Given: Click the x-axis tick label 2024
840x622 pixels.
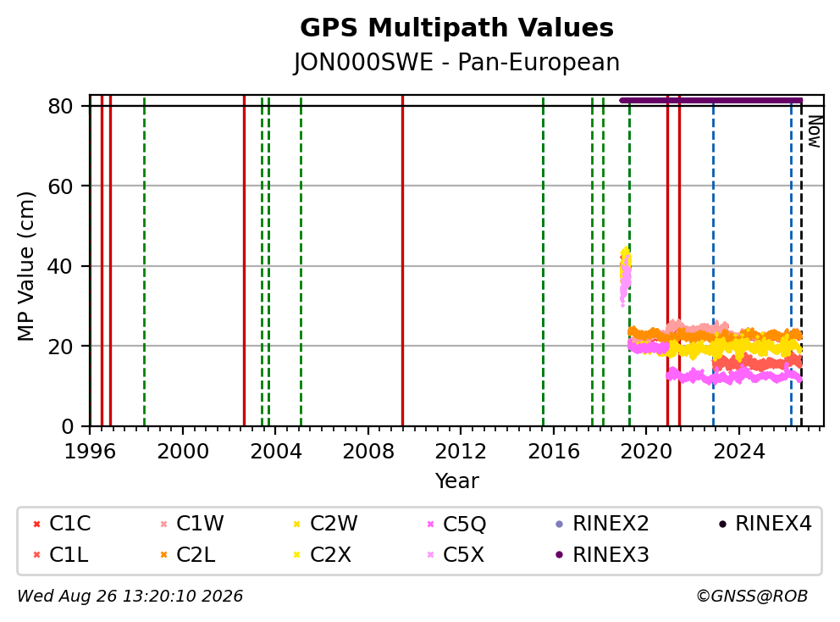Looking at the screenshot, I should 738,452.
